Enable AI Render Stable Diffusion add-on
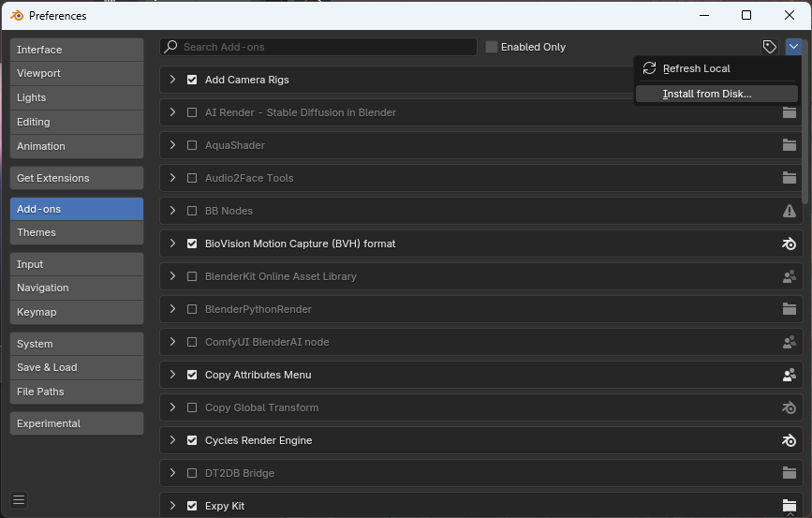 pos(192,112)
